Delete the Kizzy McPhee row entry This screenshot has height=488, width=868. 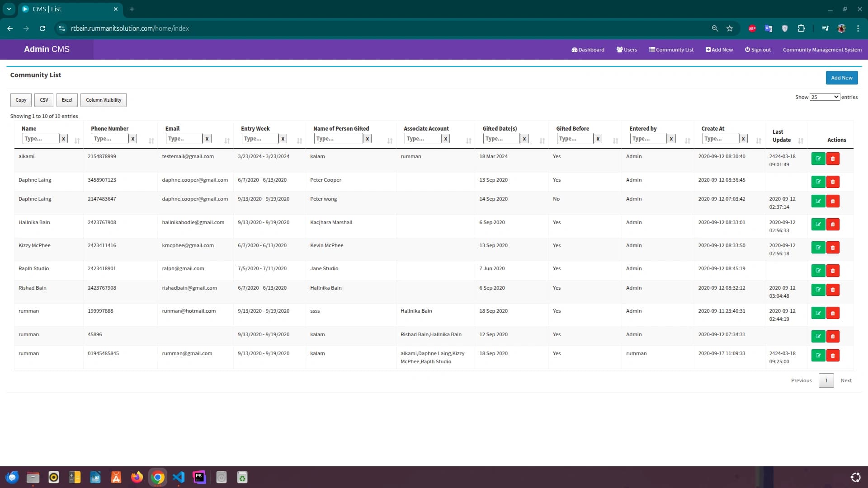833,248
